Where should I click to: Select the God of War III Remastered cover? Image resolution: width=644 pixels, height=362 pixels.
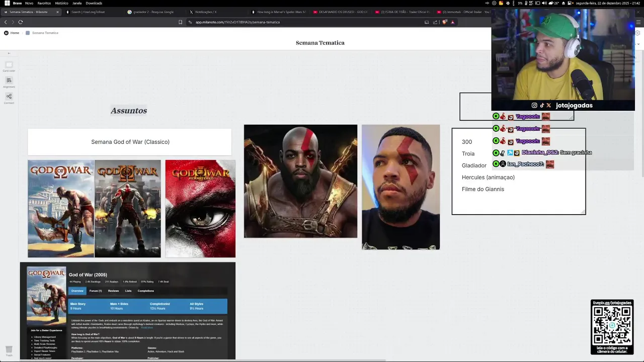click(200, 209)
